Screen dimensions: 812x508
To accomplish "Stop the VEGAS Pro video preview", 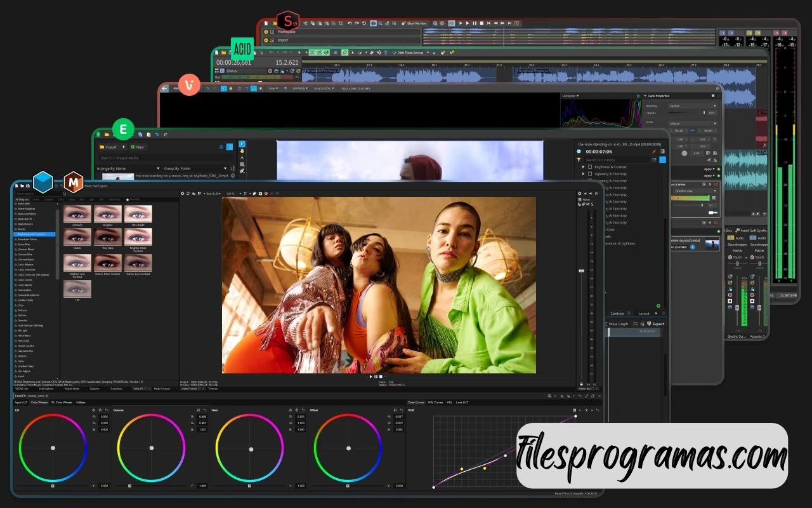I will [381, 377].
